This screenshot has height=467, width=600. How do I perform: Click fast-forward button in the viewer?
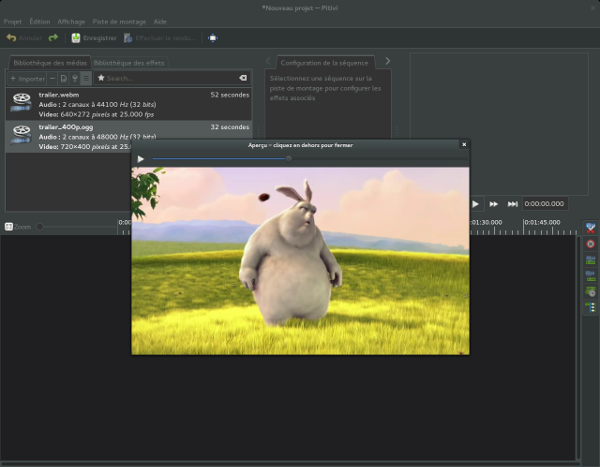[493, 203]
